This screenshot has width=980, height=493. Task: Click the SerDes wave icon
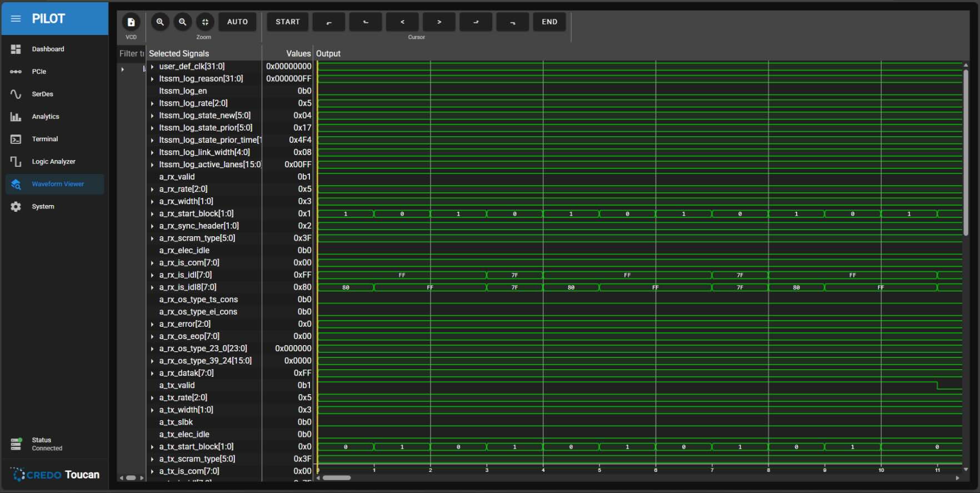point(16,94)
